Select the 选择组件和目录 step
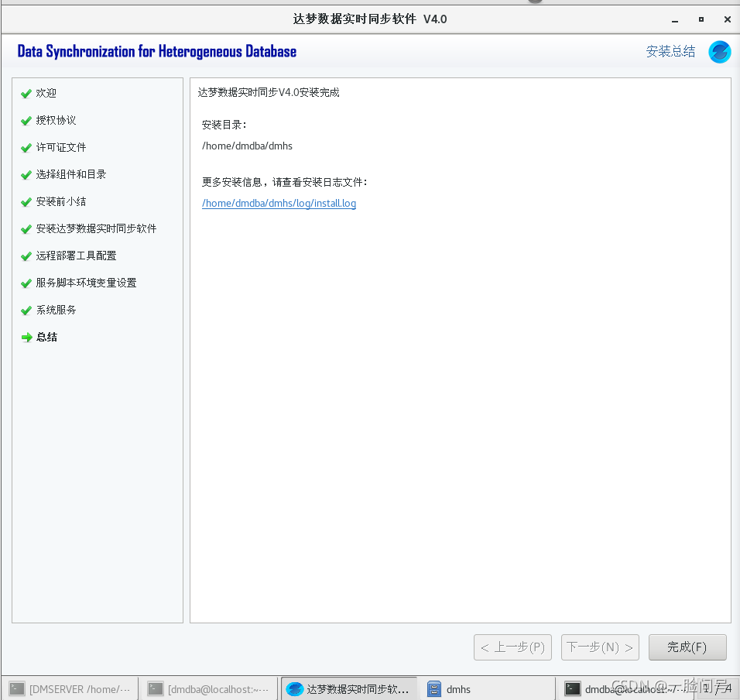This screenshot has height=700, width=740. point(70,174)
